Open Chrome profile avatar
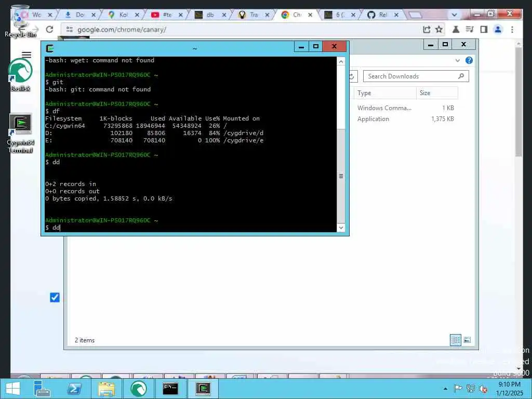This screenshot has height=399, width=532. pos(498,30)
